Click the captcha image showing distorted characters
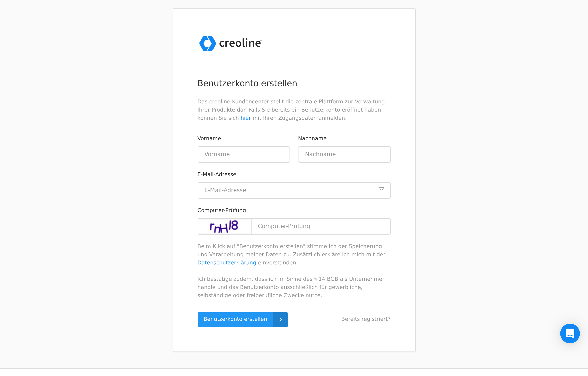Image resolution: width=588 pixels, height=376 pixels. tap(224, 226)
